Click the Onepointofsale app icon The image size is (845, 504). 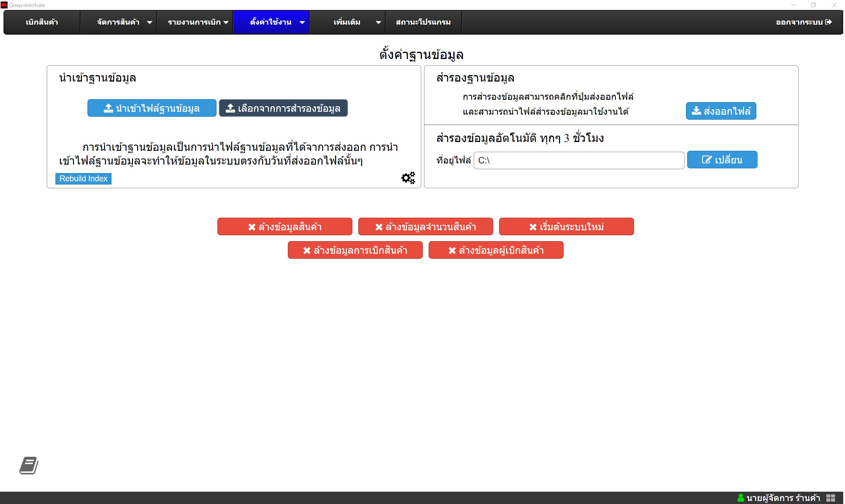pyautogui.click(x=4, y=5)
